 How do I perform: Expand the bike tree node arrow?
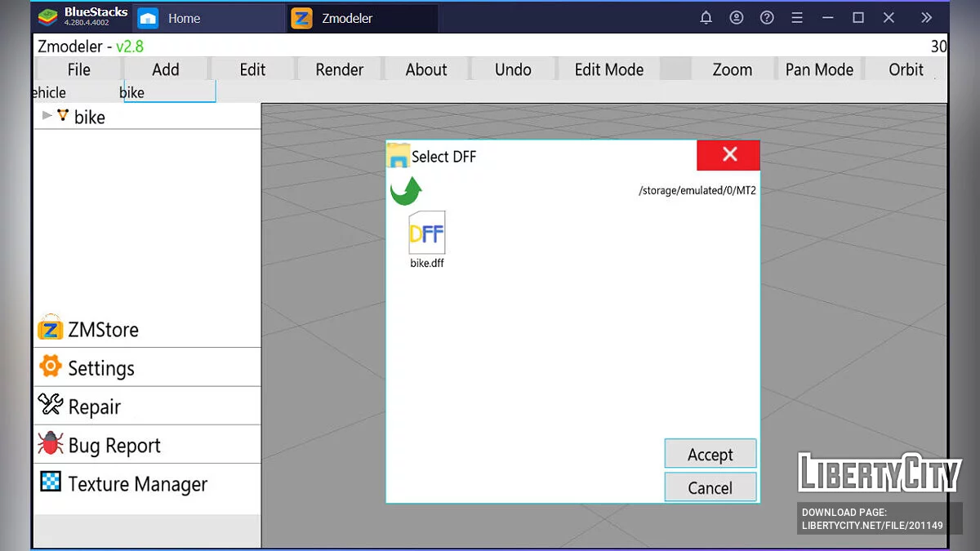coord(47,116)
